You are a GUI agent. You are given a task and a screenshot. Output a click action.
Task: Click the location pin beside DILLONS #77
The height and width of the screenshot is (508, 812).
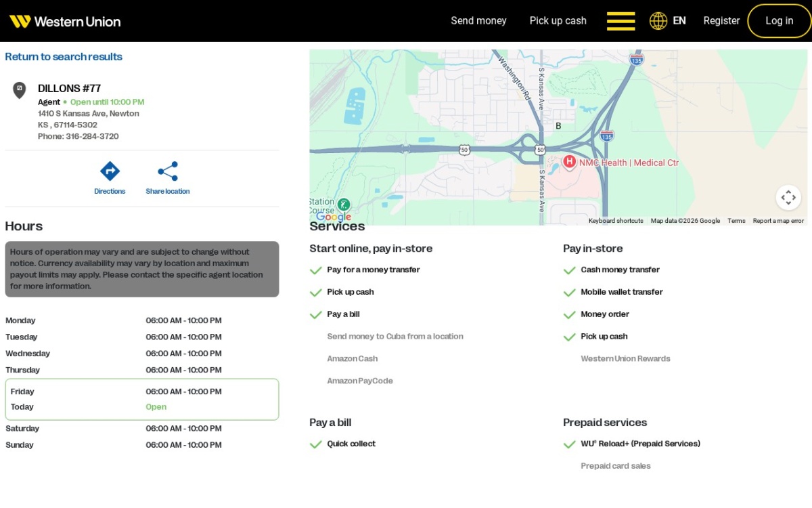(x=20, y=90)
